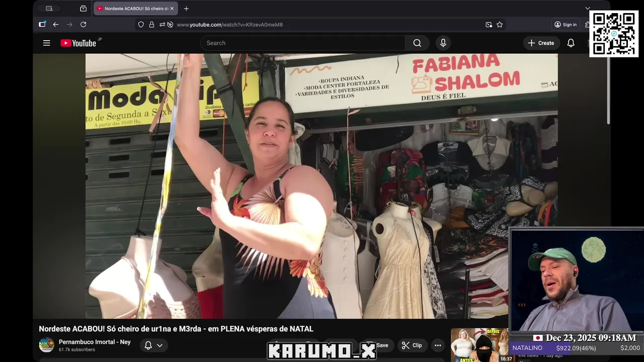Clip the video with scissors button

tap(412, 345)
